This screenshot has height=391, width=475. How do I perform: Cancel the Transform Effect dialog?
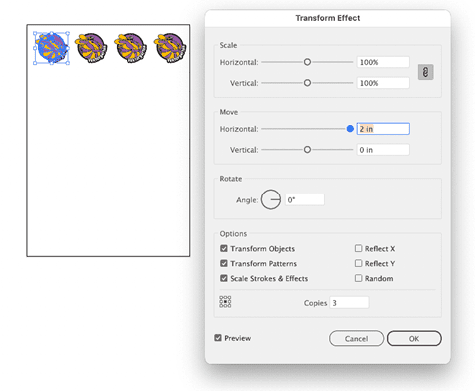tap(356, 339)
